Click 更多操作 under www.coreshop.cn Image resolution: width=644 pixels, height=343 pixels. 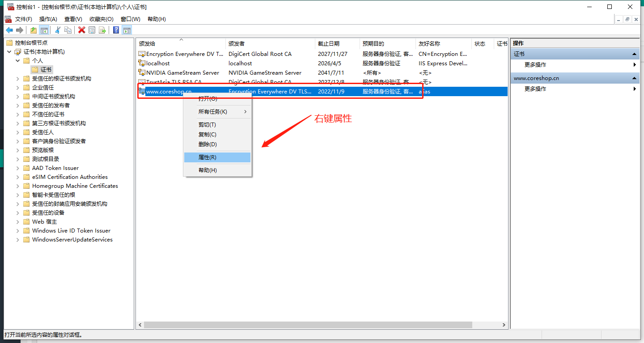(535, 89)
